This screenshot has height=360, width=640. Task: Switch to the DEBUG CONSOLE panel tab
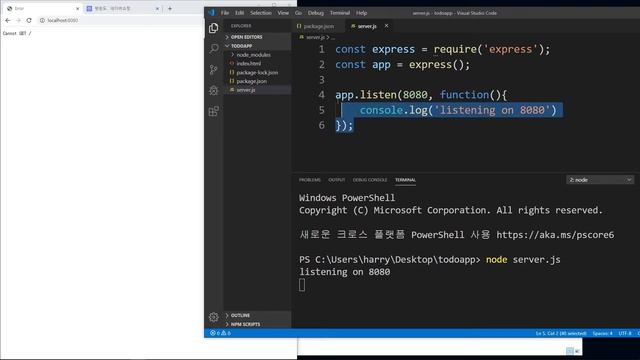point(370,180)
